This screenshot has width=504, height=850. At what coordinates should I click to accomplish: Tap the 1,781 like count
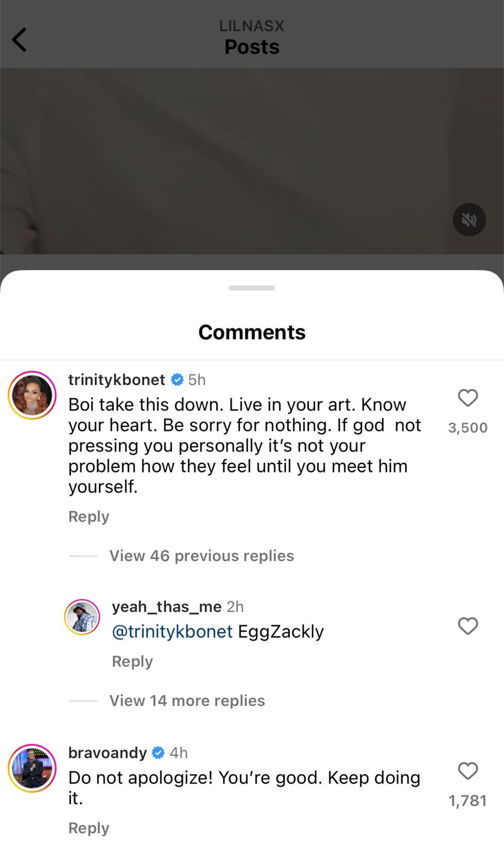[x=467, y=800]
